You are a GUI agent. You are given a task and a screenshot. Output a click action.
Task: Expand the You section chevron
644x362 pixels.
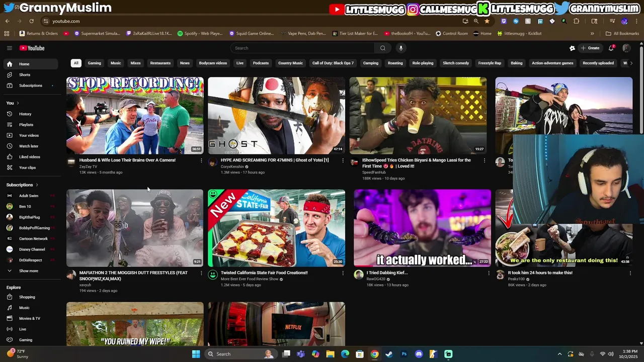coord(18,103)
